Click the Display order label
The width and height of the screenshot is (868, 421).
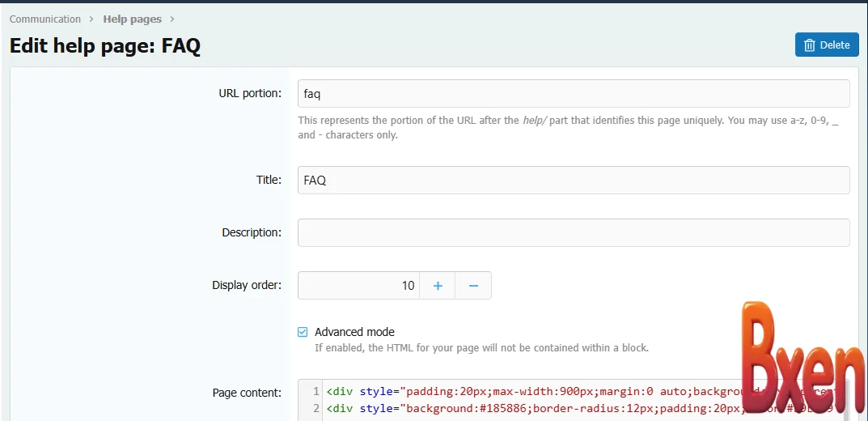pyautogui.click(x=247, y=285)
